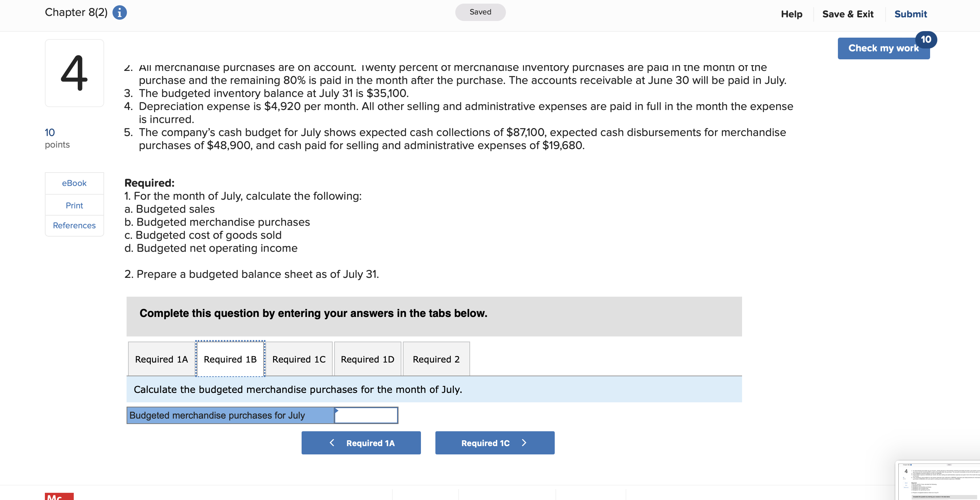Open the eBook link
980x500 pixels.
(74, 183)
